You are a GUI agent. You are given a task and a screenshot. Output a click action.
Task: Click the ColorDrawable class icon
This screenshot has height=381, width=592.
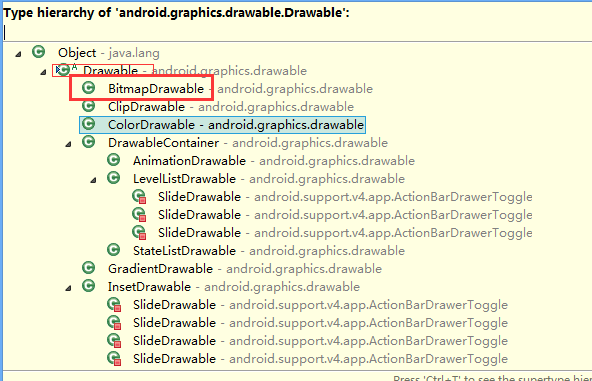[x=88, y=124]
